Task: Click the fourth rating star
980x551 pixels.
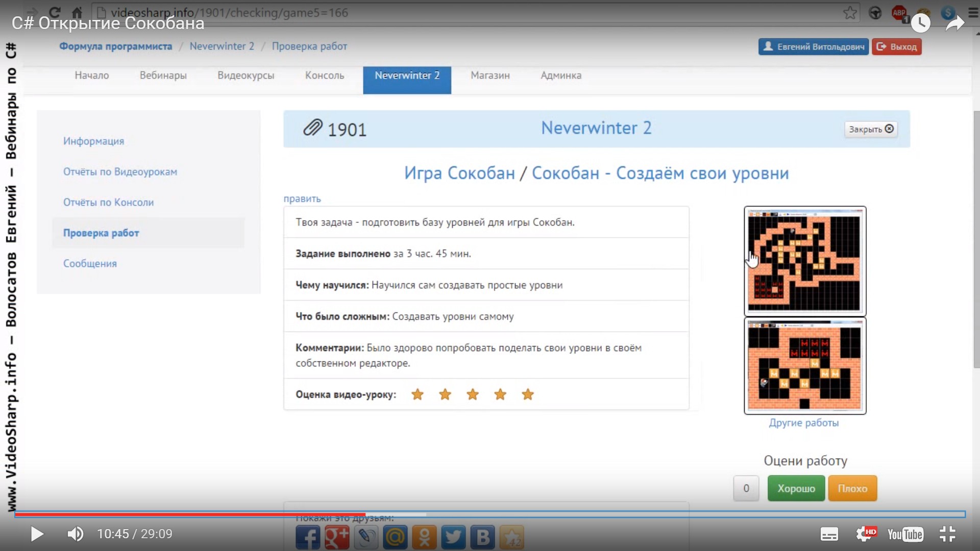Action: point(500,394)
